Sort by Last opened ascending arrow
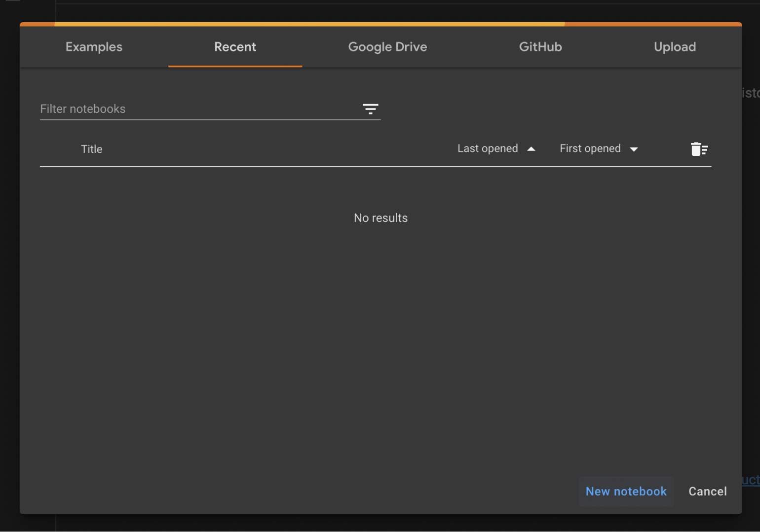The image size is (760, 532). click(x=531, y=149)
